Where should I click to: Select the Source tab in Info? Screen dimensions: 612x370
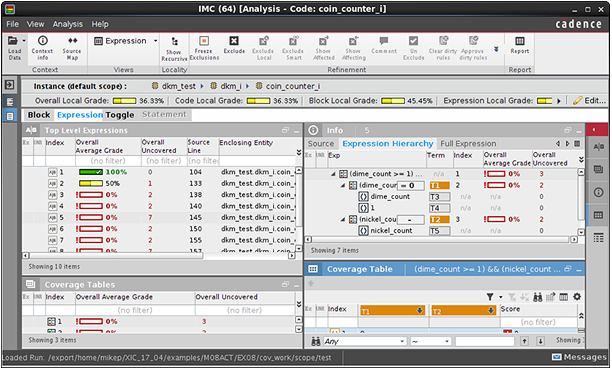(321, 144)
